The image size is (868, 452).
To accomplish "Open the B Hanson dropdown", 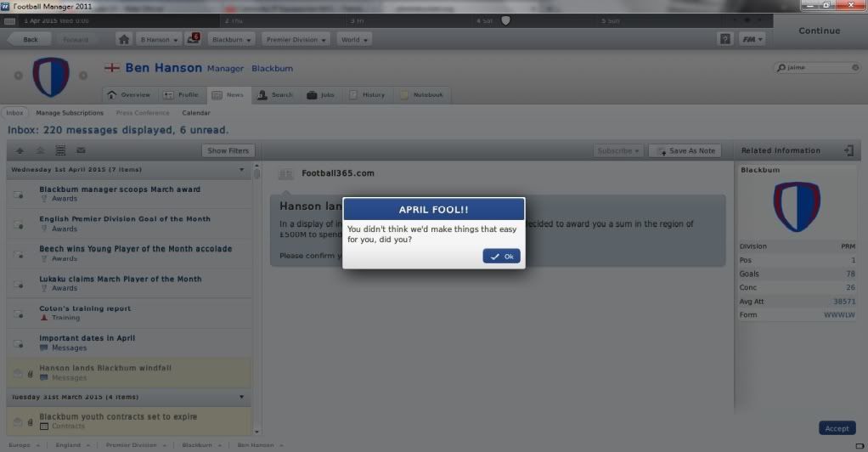I will (x=158, y=39).
